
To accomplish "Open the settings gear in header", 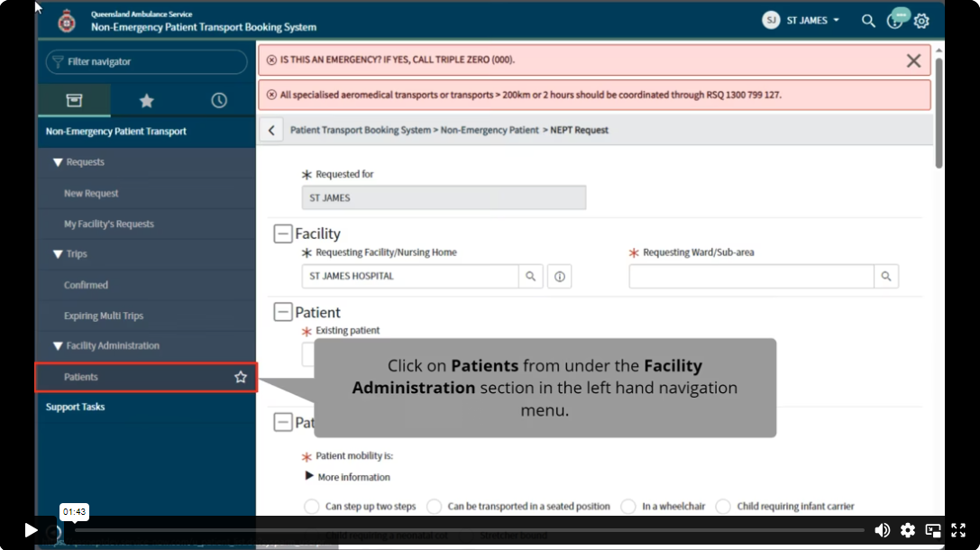I will 921,22.
